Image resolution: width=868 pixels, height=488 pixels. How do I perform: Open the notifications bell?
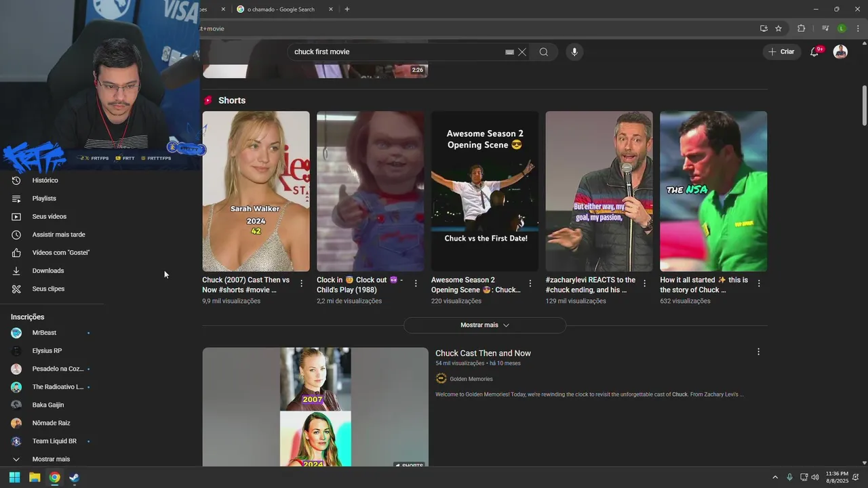point(815,52)
